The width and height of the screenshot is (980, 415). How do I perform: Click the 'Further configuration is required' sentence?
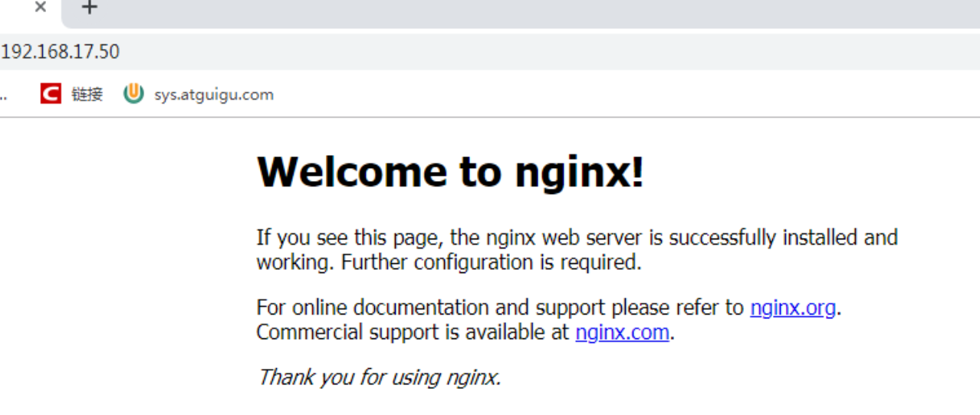tap(491, 262)
